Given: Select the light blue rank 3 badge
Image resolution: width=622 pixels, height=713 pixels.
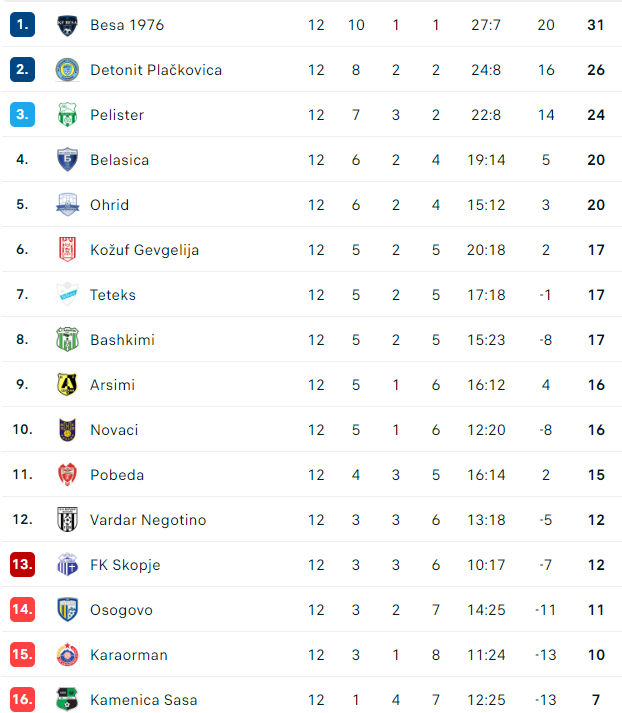Looking at the screenshot, I should click(x=22, y=115).
